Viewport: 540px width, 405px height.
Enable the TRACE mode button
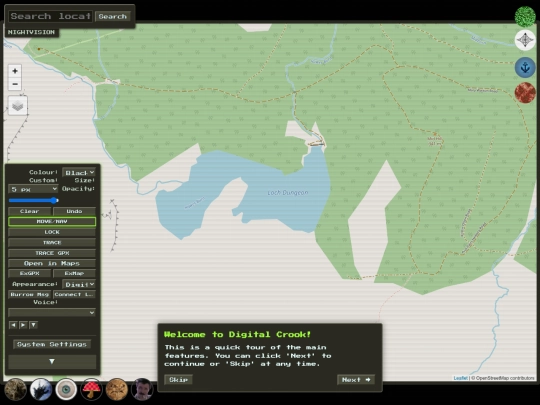point(52,242)
